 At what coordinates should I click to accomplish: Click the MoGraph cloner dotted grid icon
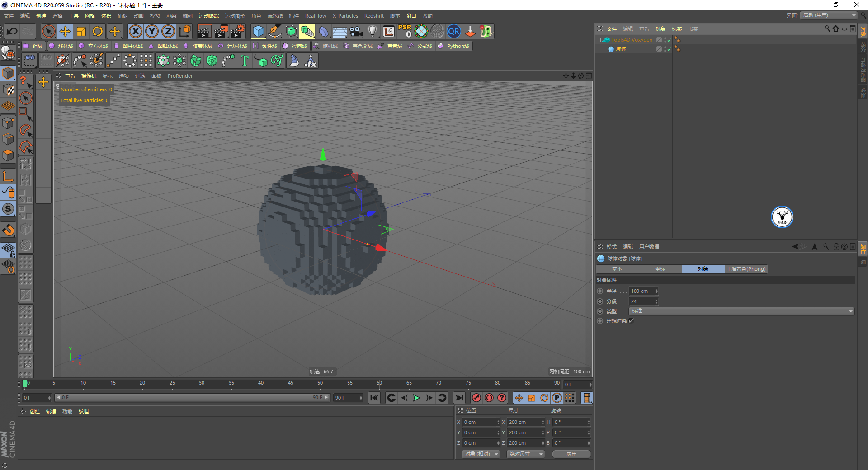(x=146, y=61)
